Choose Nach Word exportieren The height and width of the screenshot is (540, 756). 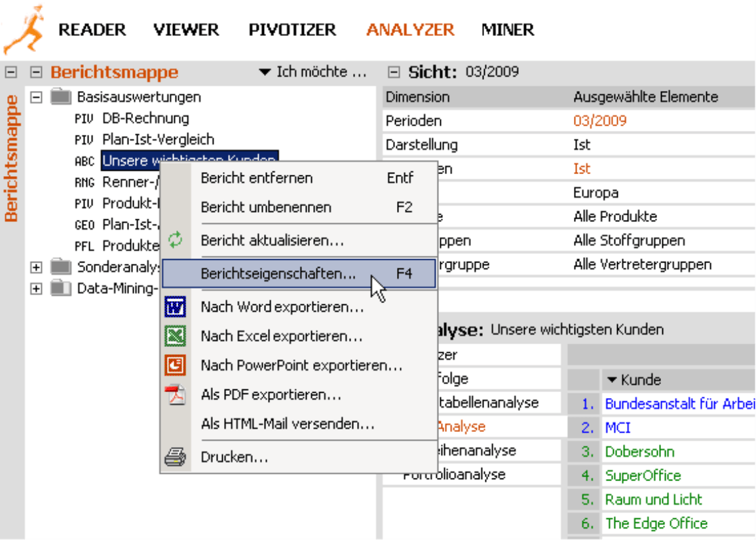pos(299,307)
